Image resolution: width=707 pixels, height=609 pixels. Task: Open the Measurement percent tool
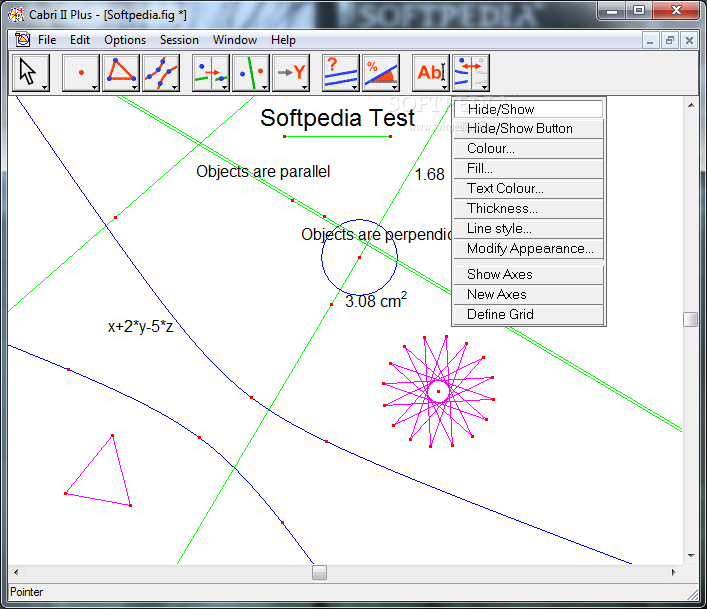(381, 73)
